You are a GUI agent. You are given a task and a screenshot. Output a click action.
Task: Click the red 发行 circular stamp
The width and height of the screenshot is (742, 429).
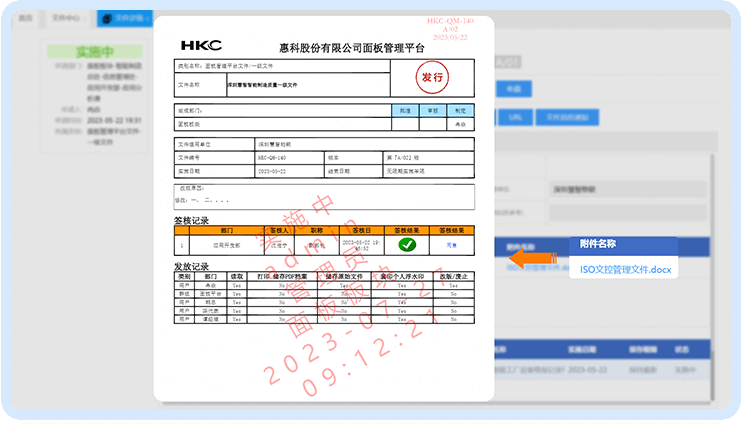pos(432,78)
